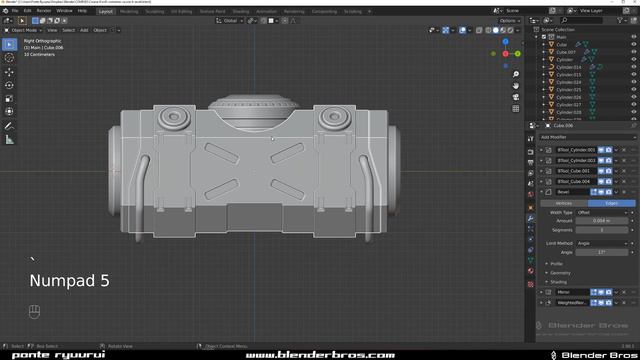Select Vertices bevel mode button

click(564, 203)
